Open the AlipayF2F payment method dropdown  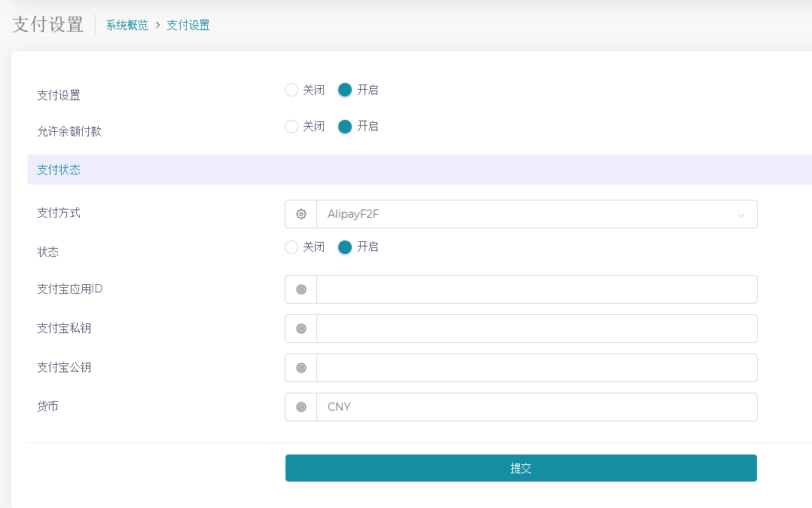tap(527, 214)
